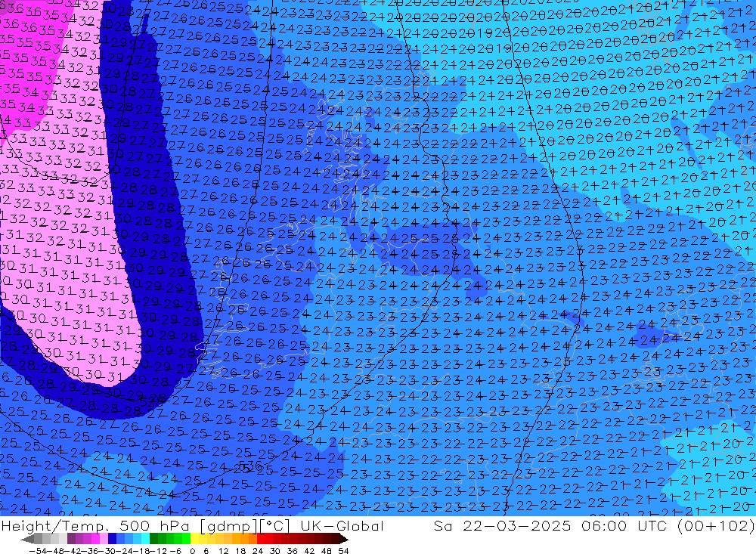Click the bright red swatch near 24 in the legend

(x=260, y=539)
